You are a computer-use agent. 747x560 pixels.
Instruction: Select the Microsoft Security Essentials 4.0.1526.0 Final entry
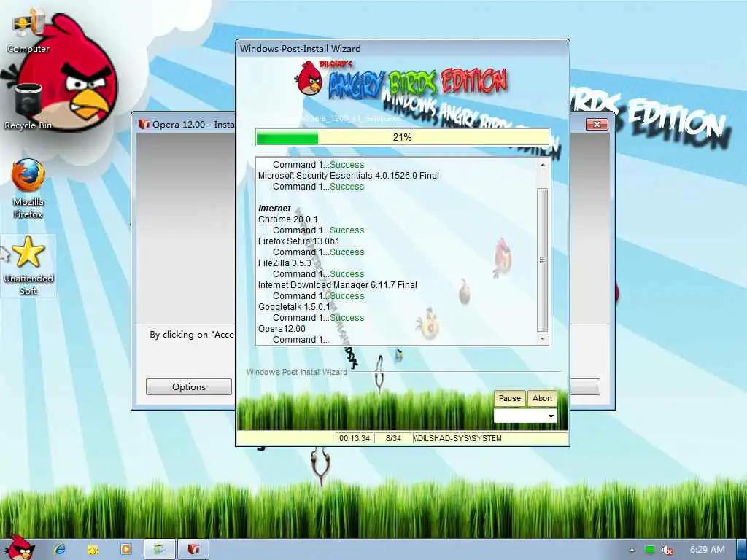pos(348,176)
